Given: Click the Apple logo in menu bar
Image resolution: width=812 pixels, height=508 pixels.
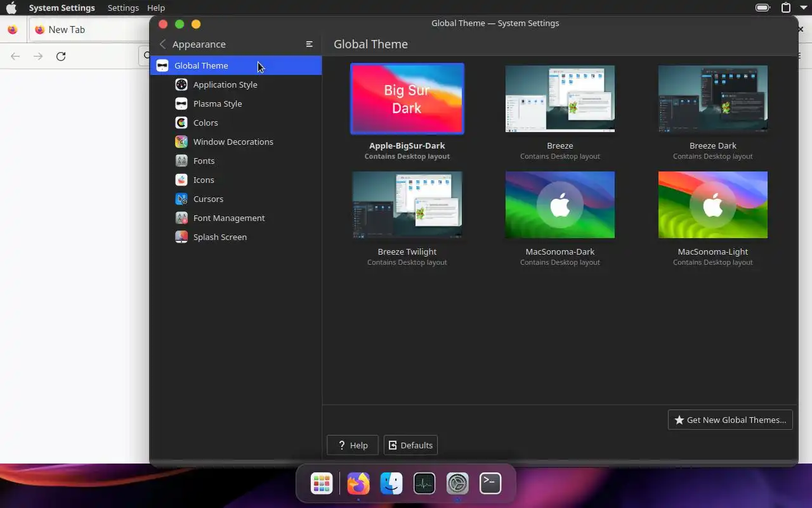Looking at the screenshot, I should point(11,8).
